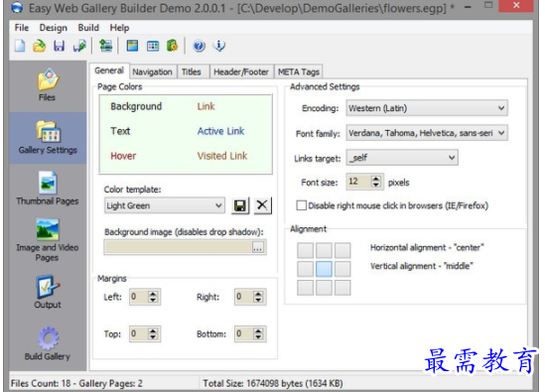Image resolution: width=545 pixels, height=392 pixels.
Task: Click the Right margin value field
Action: pyautogui.click(x=244, y=297)
